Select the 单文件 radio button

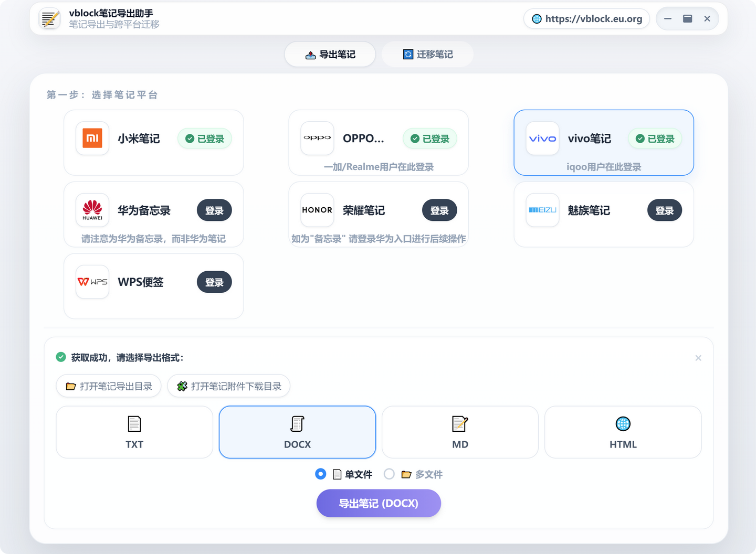[x=321, y=474]
